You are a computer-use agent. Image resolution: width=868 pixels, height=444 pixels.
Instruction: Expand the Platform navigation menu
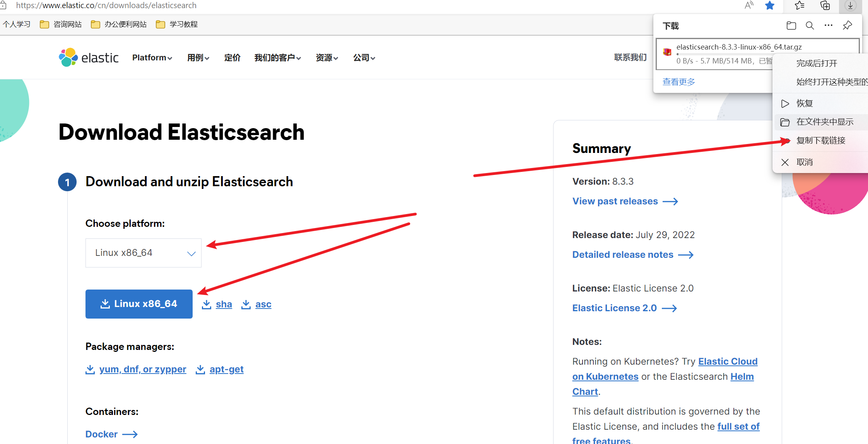152,58
